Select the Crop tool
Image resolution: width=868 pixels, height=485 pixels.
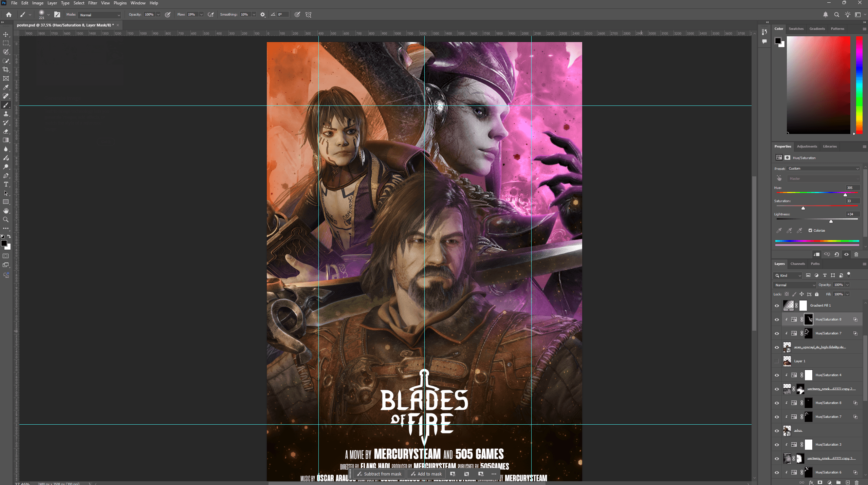coord(6,70)
